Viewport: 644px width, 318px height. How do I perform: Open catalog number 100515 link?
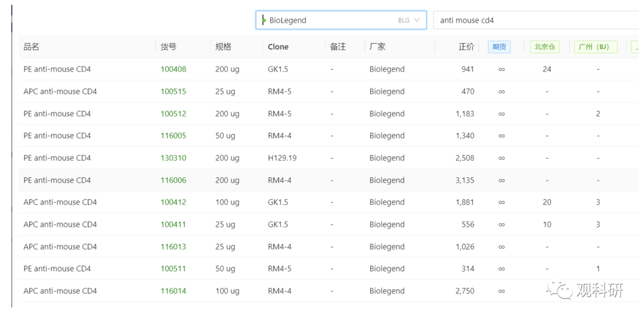[173, 91]
